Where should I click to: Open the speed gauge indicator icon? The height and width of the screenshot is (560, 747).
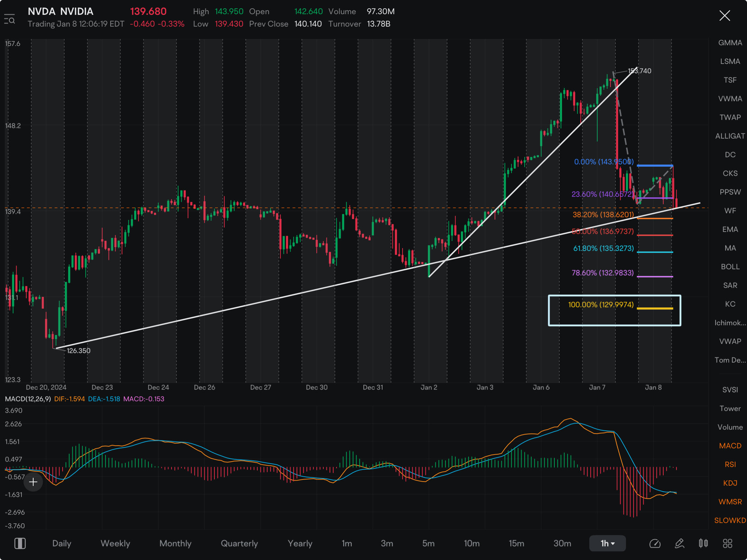[x=655, y=543]
